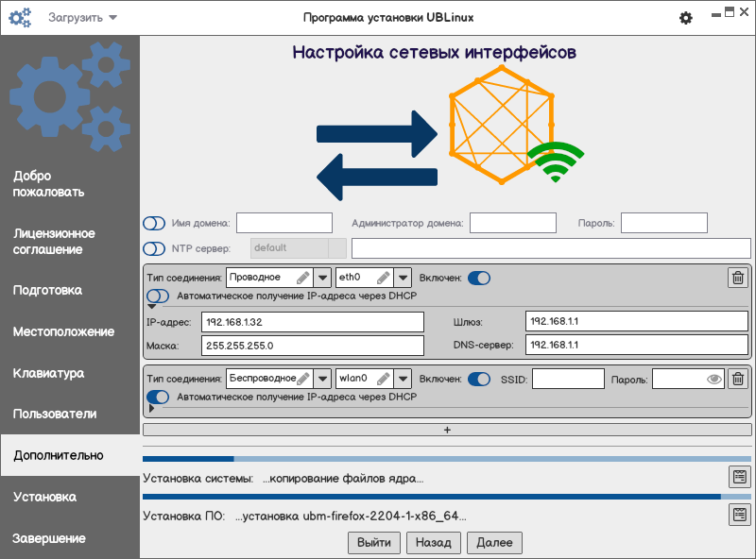Screen dimensions: 756x559
Task: Add a new connection with plus button
Action: pyautogui.click(x=447, y=430)
